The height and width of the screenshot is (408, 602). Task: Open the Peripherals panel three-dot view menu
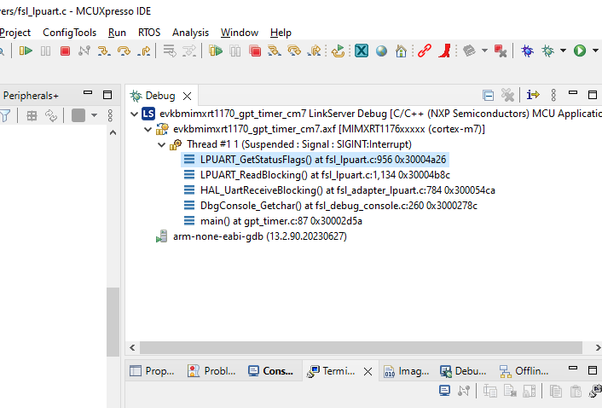click(110, 115)
